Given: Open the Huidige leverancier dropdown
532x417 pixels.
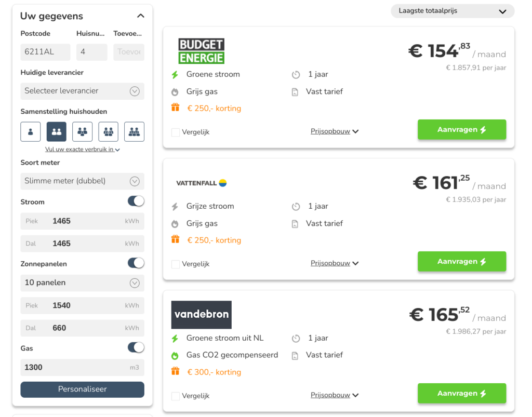Looking at the screenshot, I should pyautogui.click(x=82, y=91).
